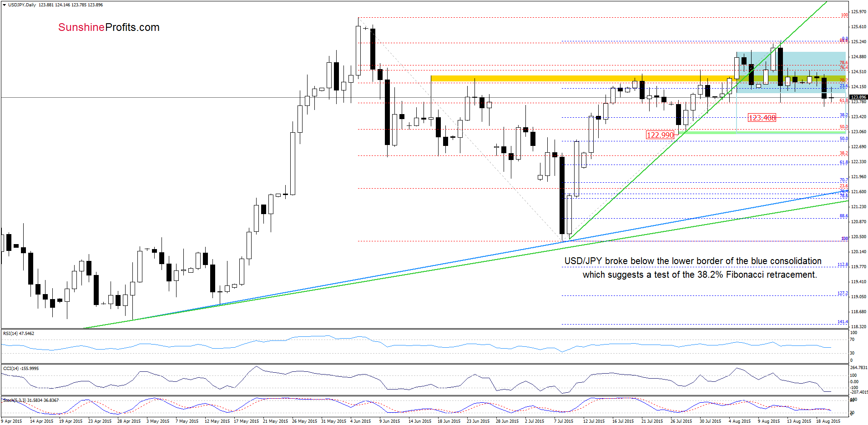Click the RSI(14) 47.5462 indicator label

tap(19, 334)
